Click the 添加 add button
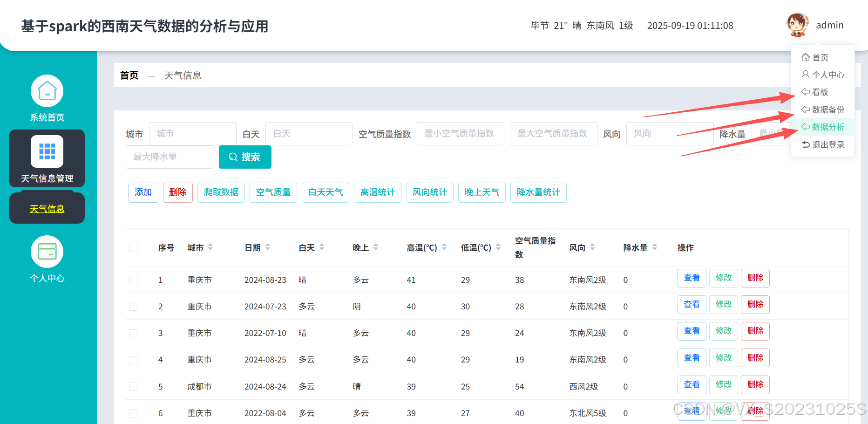The width and height of the screenshot is (868, 424). pos(143,192)
